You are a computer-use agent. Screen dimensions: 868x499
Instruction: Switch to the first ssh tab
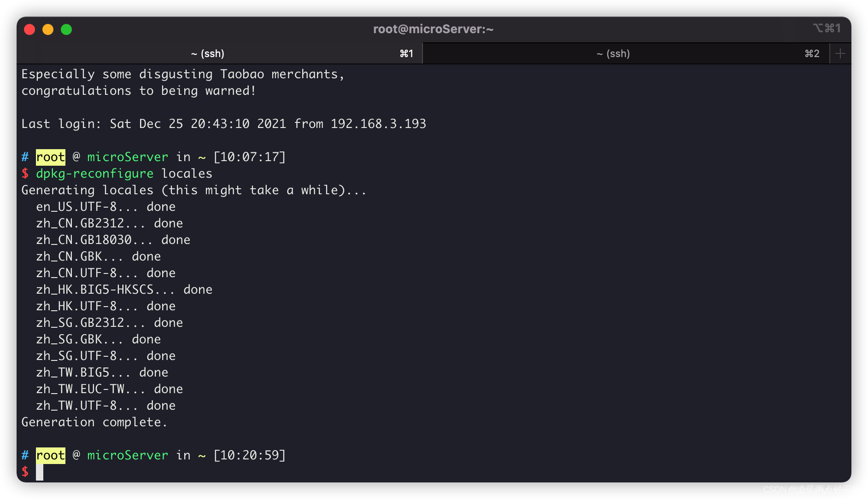[220, 53]
